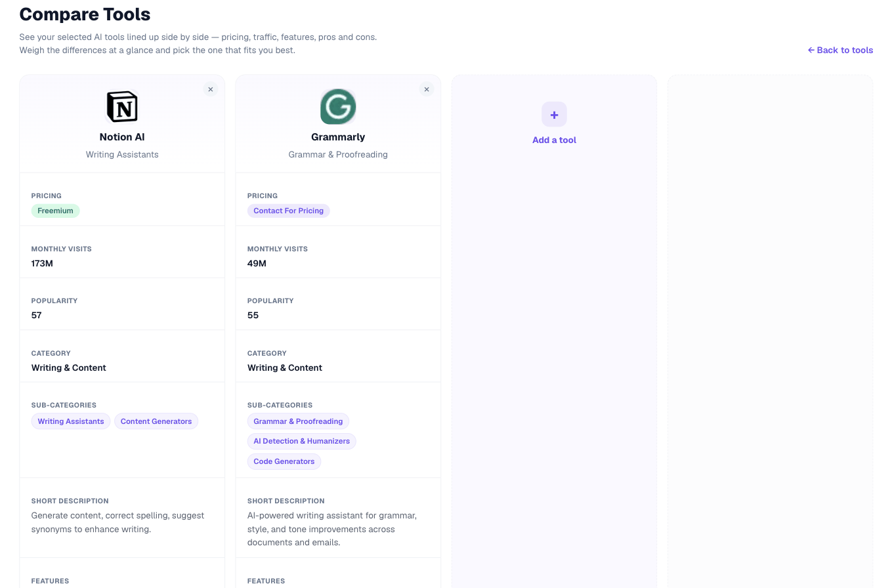894x588 pixels.
Task: Click the Compare Tools heading
Action: 85,13
